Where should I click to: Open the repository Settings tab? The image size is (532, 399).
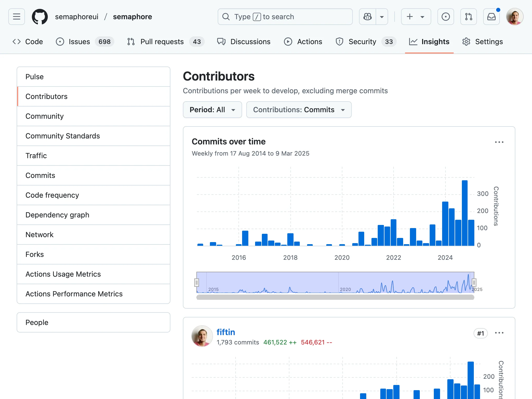482,42
